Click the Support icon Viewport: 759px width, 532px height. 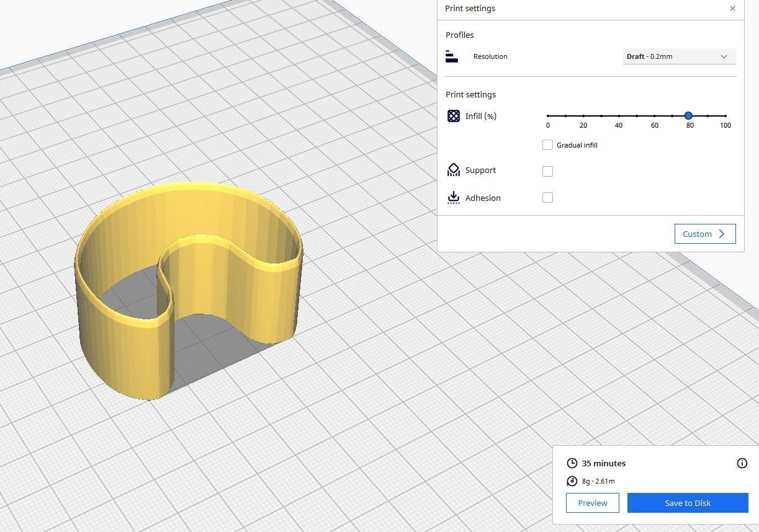[454, 170]
